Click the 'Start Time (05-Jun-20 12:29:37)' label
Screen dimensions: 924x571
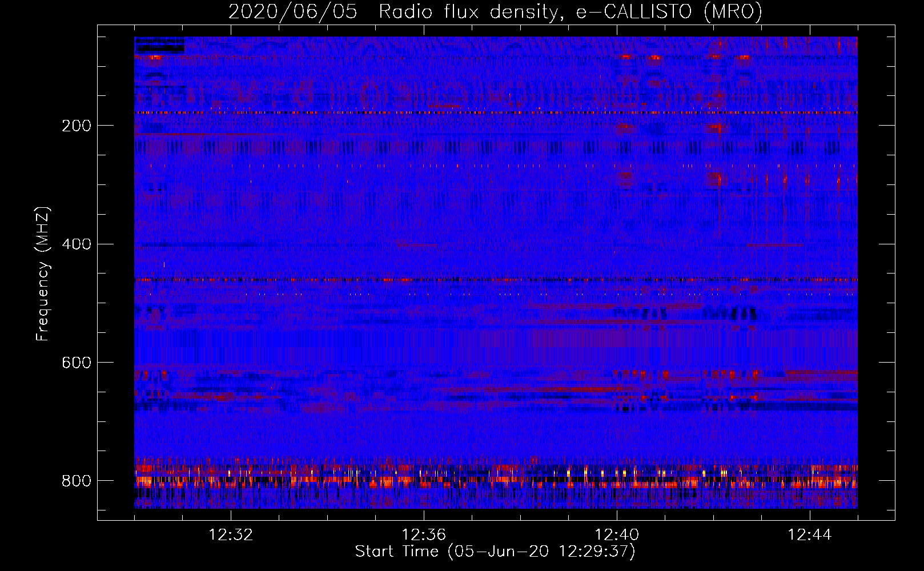[495, 552]
